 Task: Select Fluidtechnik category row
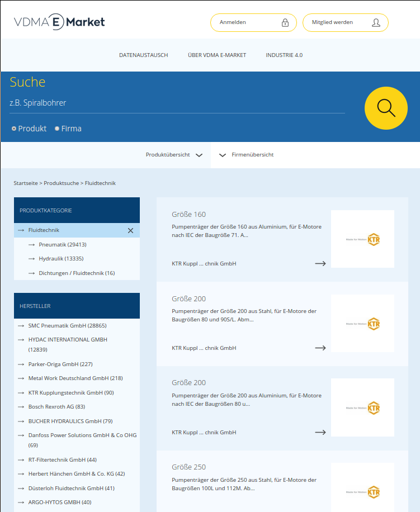(77, 230)
